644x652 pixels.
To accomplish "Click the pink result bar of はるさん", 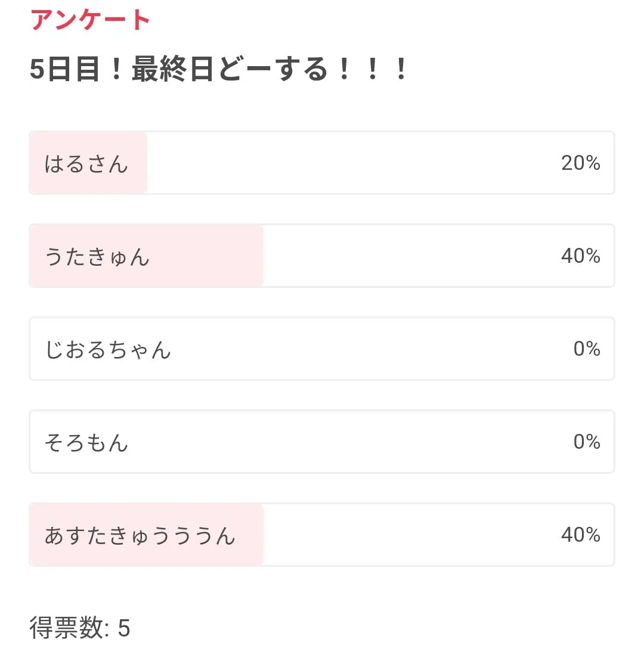I will click(x=137, y=179).
